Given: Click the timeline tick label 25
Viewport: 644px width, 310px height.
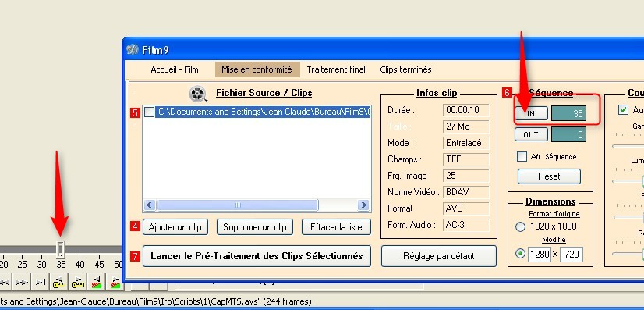Looking at the screenshot, I should pyautogui.click(x=23, y=265).
